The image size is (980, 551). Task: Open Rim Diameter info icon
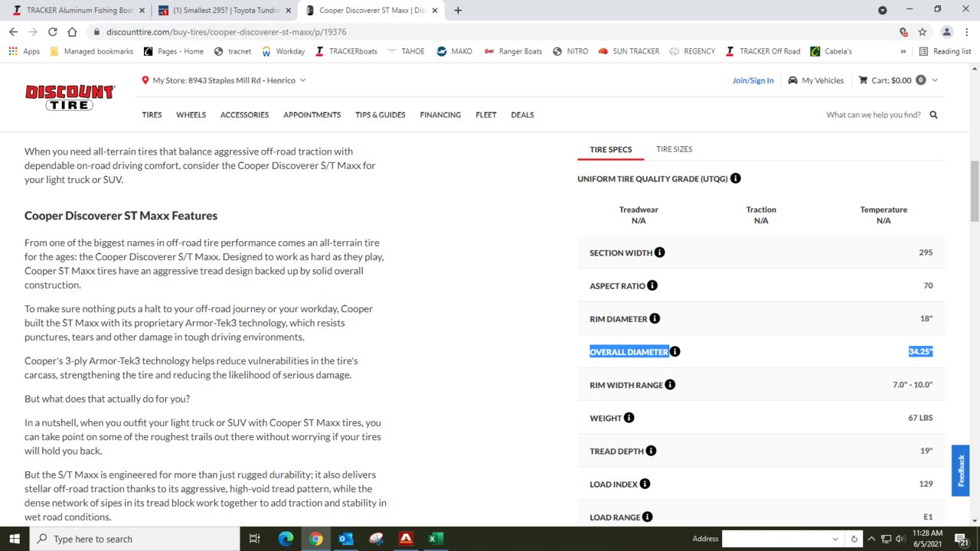click(x=655, y=318)
